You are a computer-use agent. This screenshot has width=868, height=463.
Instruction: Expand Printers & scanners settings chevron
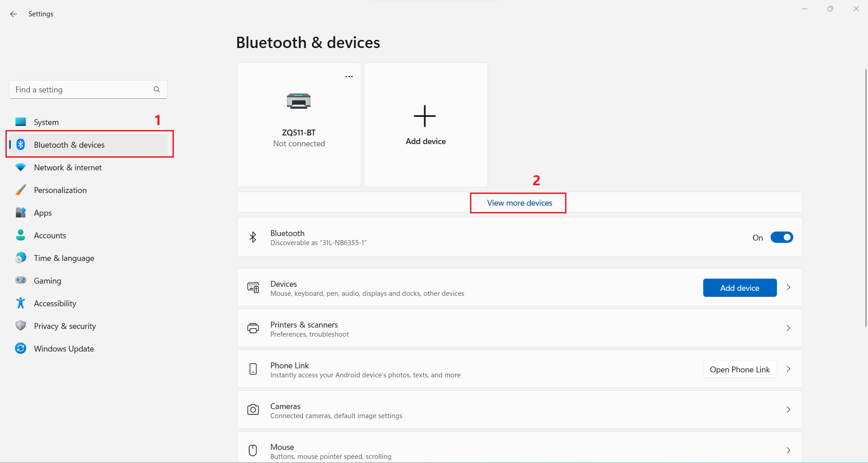click(788, 328)
